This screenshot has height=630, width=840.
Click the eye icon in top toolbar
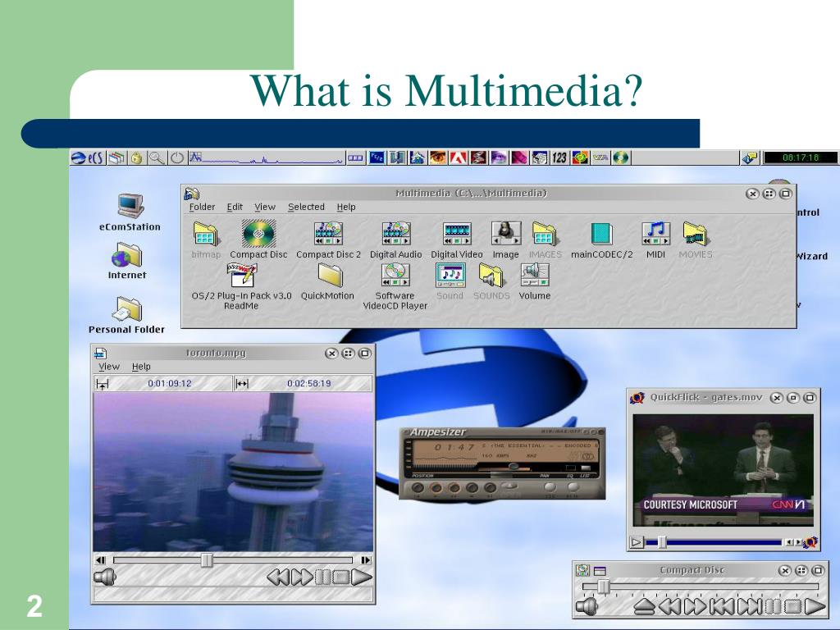tap(438, 157)
